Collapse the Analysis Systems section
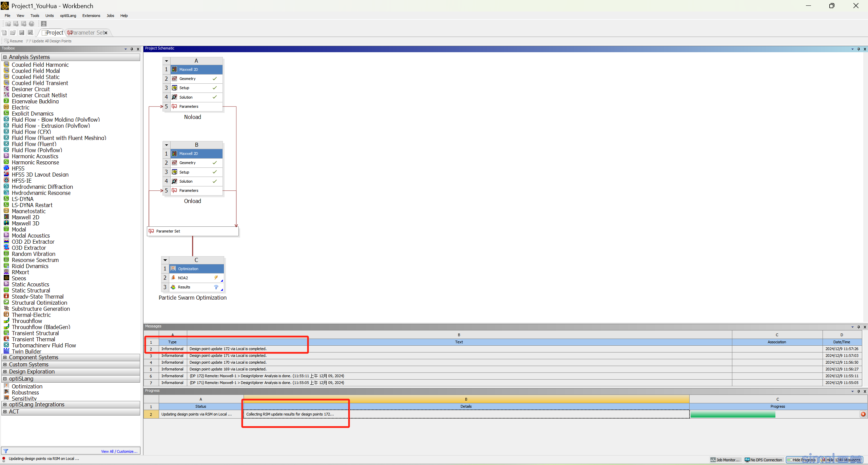868x465 pixels. 5,57
